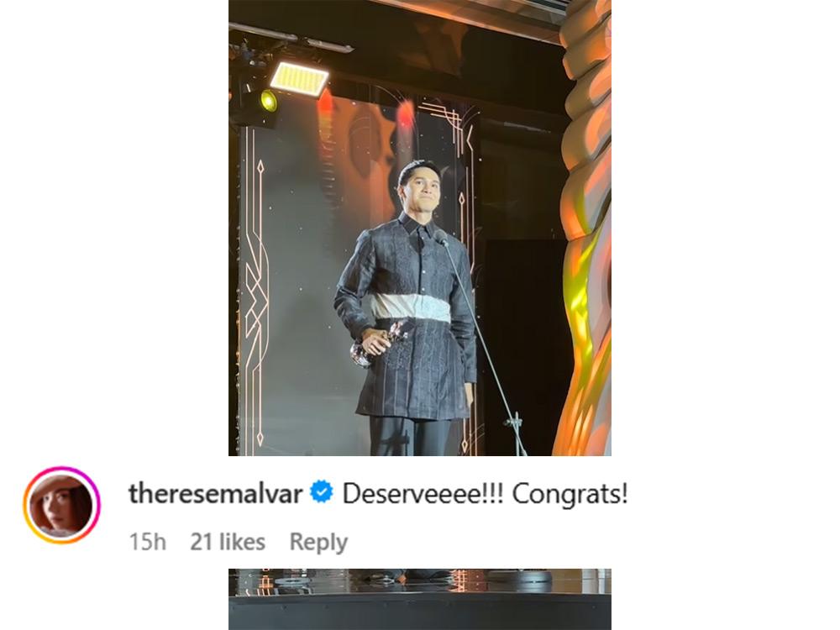This screenshot has height=630, width=840.
Task: Click the 15h comment timestamp
Action: pyautogui.click(x=148, y=542)
